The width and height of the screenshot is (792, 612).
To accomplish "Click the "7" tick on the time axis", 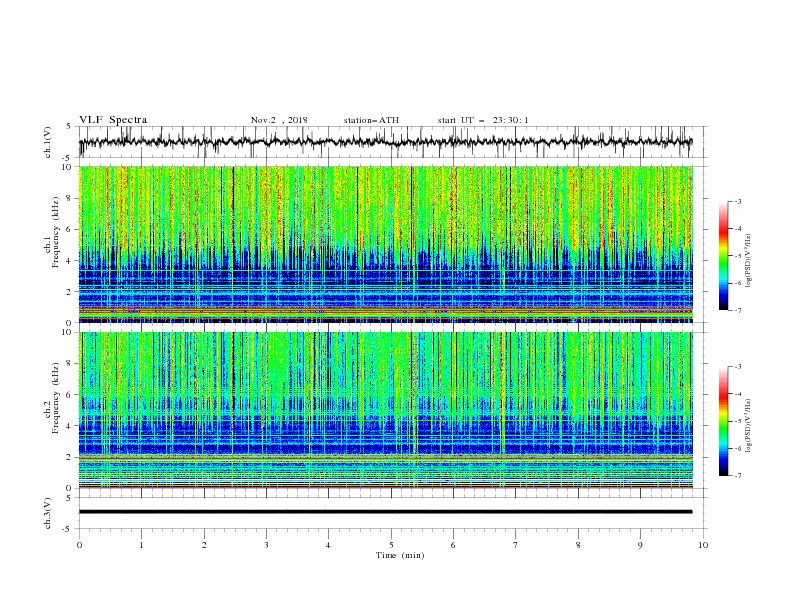I will tap(516, 545).
